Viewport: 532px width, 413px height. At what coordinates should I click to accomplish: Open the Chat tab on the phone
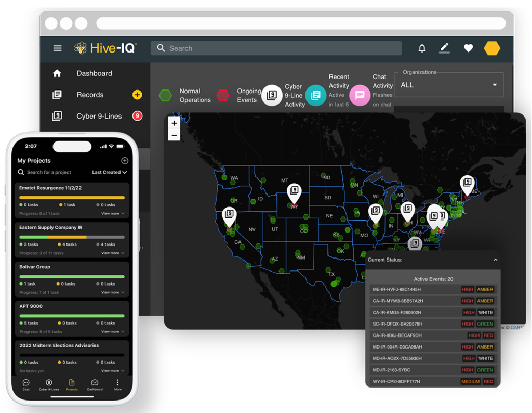pos(25,384)
